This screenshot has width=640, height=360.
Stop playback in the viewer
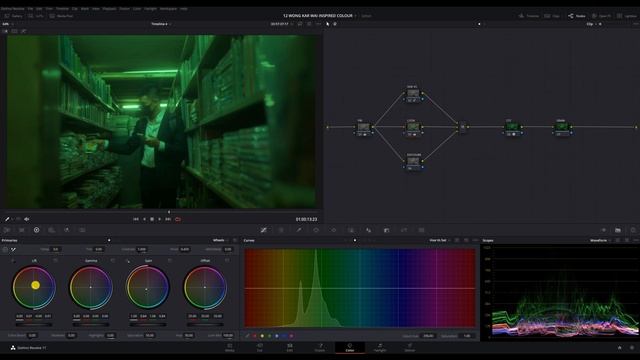click(152, 219)
